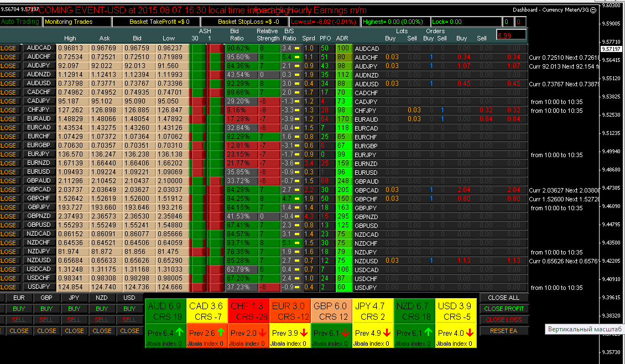625x364 pixels.
Task: Select the USDJPY pair button in left table
Action: click(x=39, y=287)
